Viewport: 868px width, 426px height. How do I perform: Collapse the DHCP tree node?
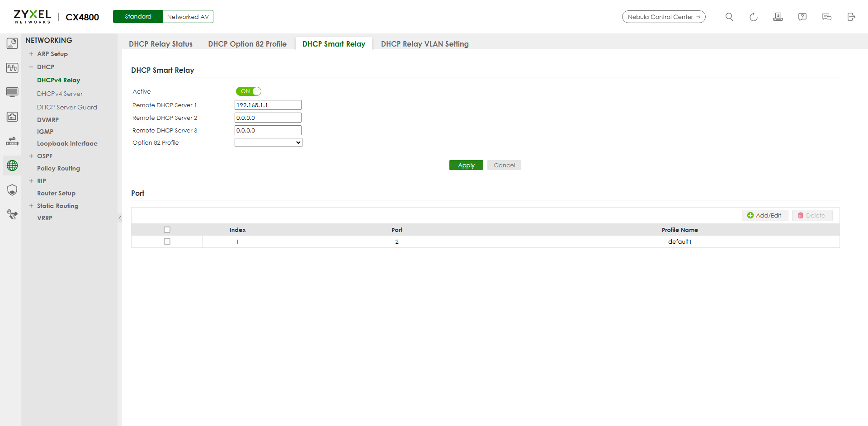(x=31, y=67)
